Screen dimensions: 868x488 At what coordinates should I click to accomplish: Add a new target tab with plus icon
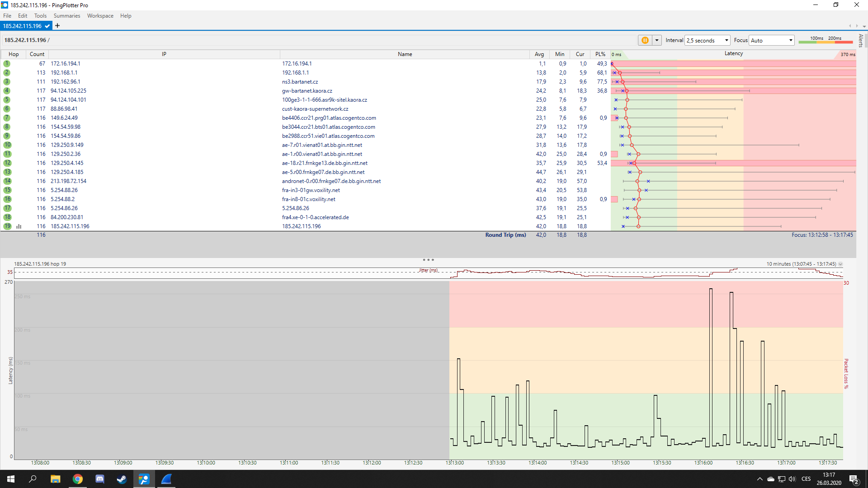tap(57, 26)
